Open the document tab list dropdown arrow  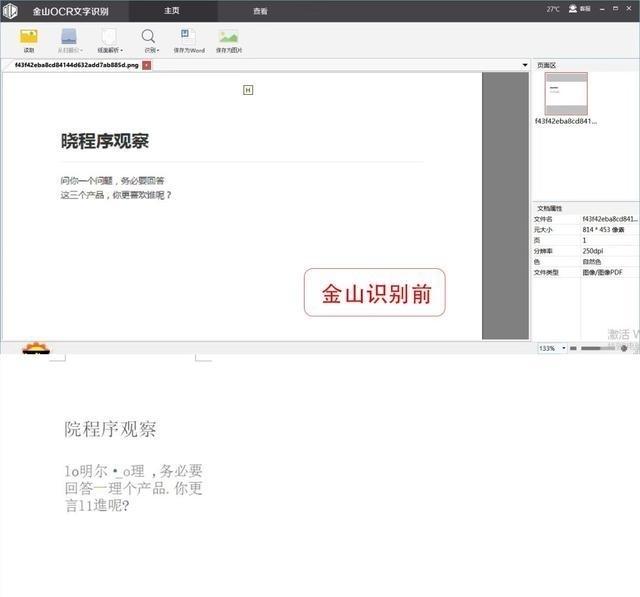tap(525, 65)
